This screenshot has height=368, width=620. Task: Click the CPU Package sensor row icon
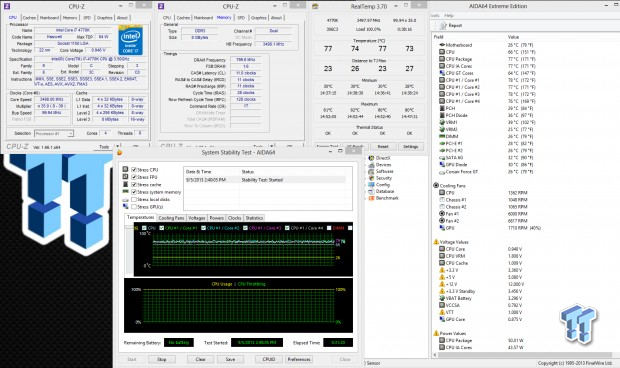[442, 59]
